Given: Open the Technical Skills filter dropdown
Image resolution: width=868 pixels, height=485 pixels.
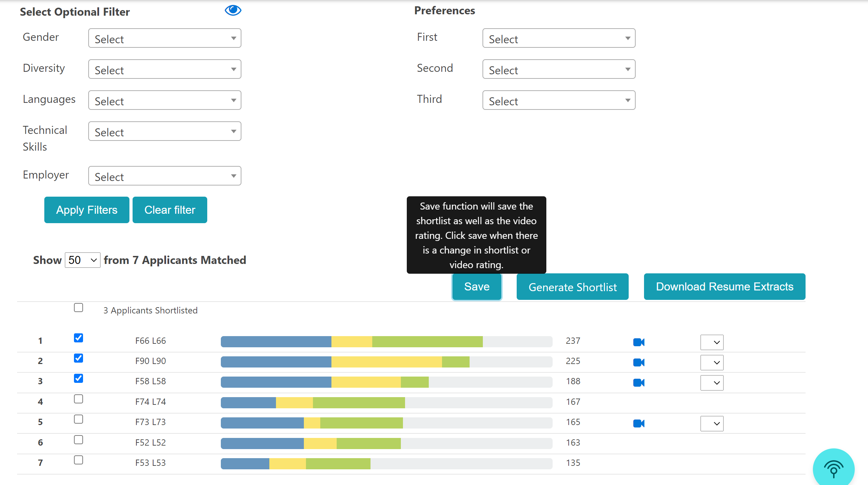Looking at the screenshot, I should point(165,131).
